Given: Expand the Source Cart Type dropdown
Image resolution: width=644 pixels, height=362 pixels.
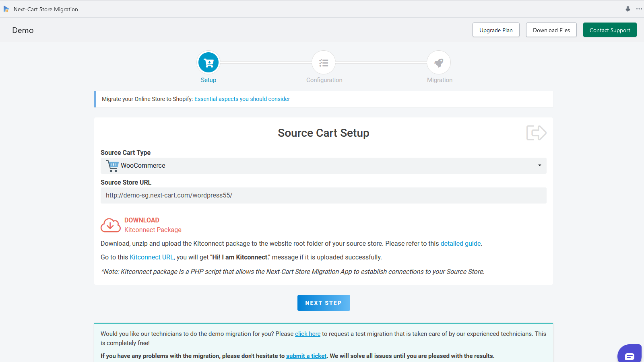Looking at the screenshot, I should [x=324, y=165].
